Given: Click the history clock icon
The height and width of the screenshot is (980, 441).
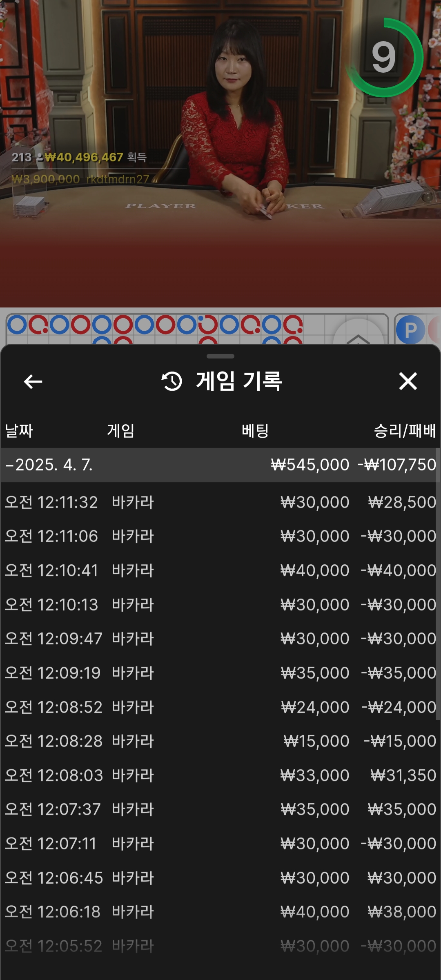Looking at the screenshot, I should click(x=172, y=381).
